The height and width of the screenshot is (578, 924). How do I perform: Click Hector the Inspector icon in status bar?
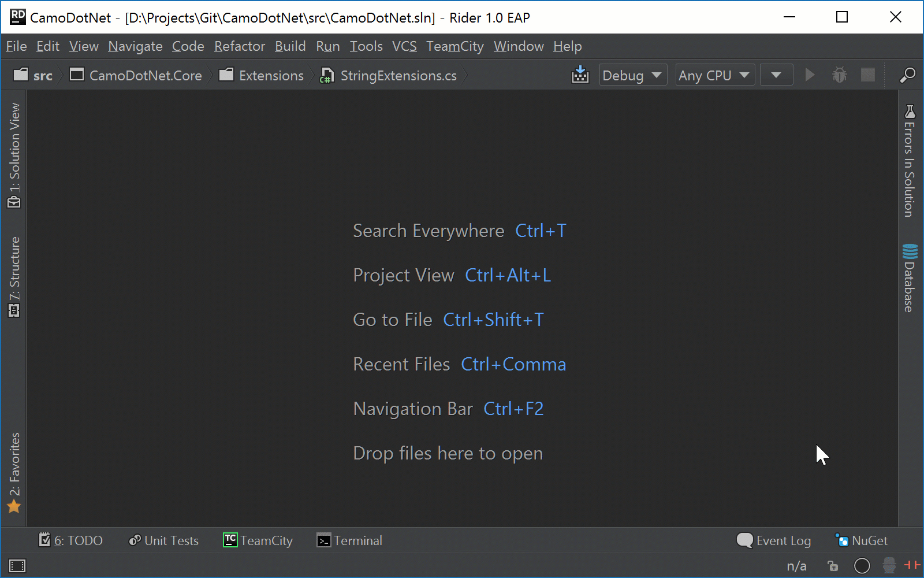888,566
